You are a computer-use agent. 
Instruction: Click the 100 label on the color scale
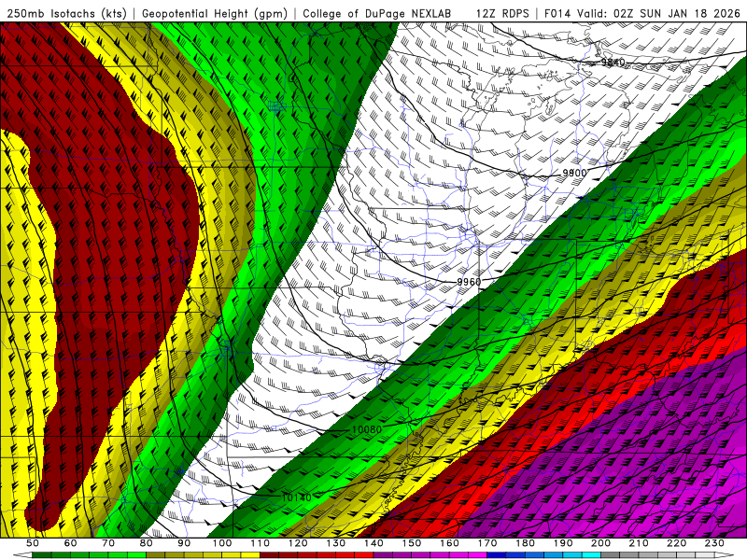pyautogui.click(x=222, y=543)
